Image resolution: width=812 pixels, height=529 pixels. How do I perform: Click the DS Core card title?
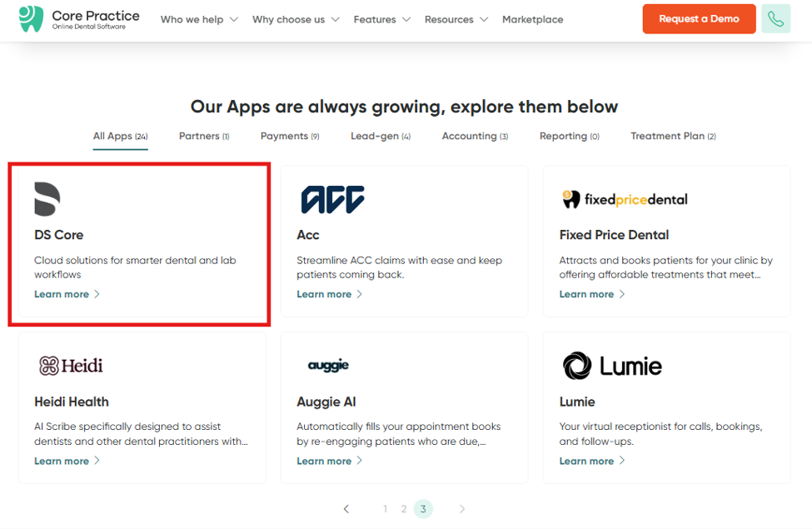point(58,235)
